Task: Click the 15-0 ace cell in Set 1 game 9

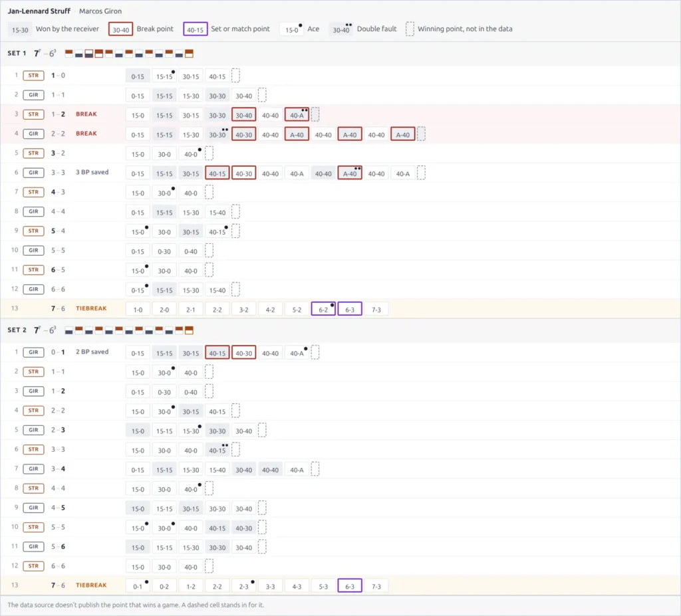Action: click(138, 232)
